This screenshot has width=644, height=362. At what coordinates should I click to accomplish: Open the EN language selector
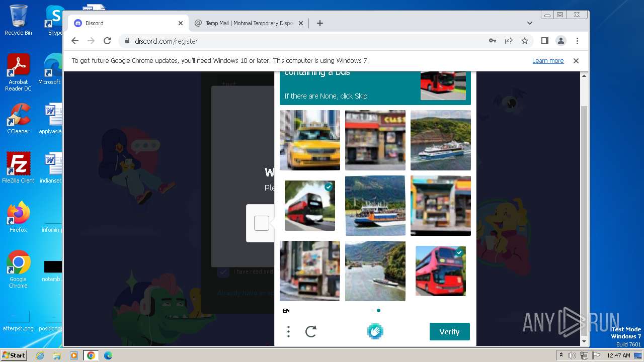click(x=286, y=311)
